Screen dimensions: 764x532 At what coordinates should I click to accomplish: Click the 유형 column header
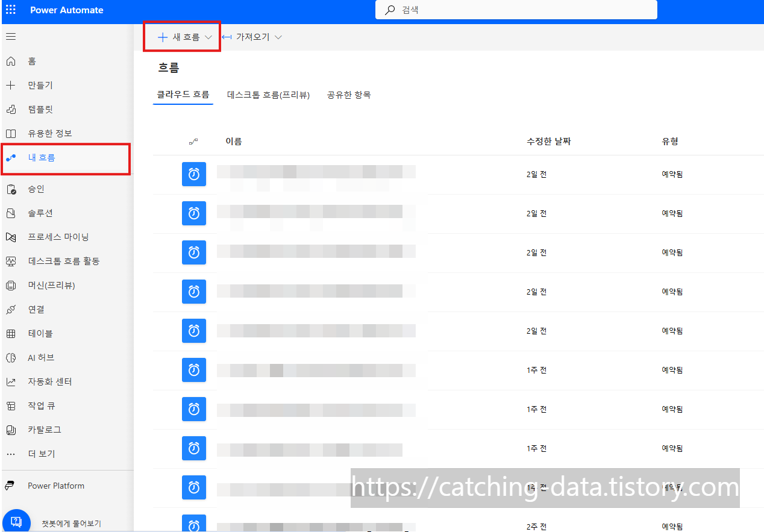[670, 142]
